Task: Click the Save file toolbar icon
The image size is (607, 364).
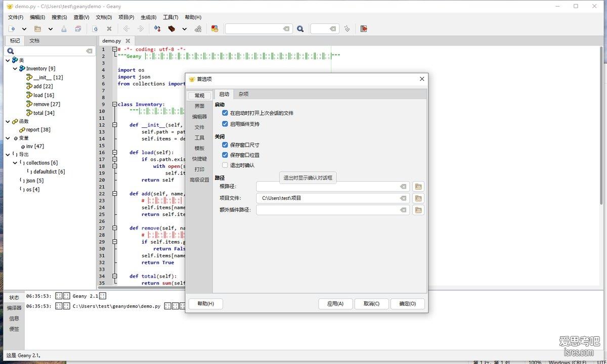Action: point(64,29)
